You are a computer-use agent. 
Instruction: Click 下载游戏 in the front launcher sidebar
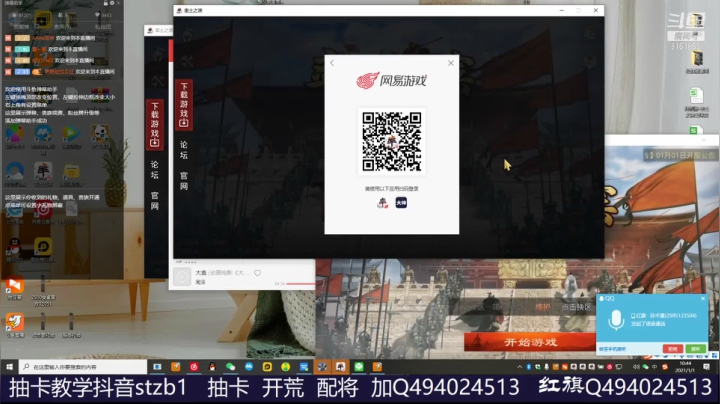click(x=184, y=105)
